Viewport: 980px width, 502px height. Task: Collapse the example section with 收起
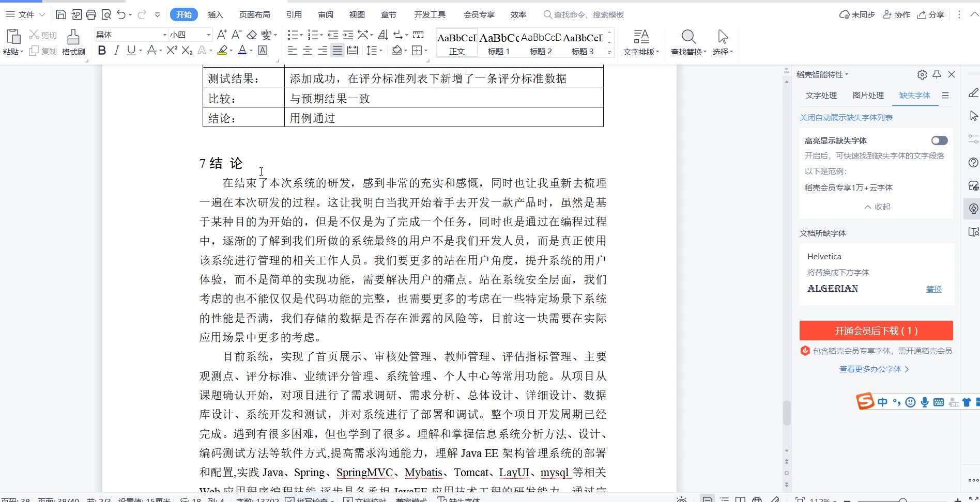coord(877,207)
